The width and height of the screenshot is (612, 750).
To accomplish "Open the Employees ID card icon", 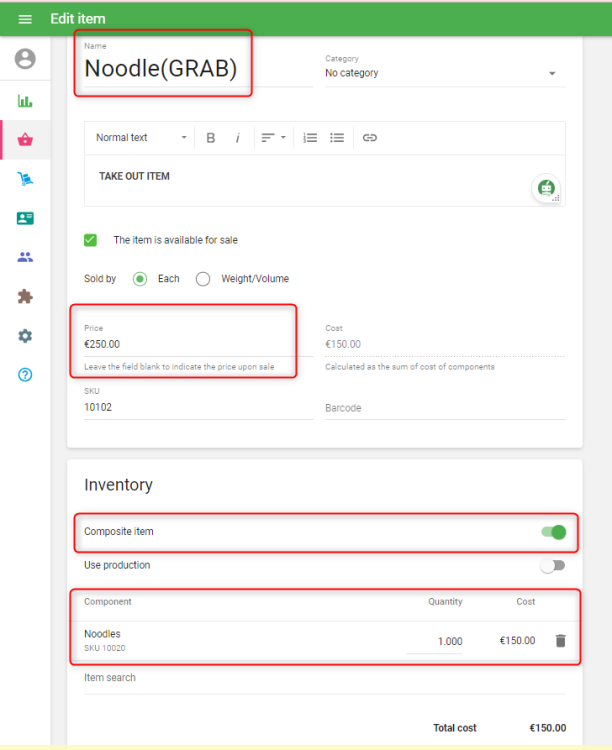I will tap(25, 218).
